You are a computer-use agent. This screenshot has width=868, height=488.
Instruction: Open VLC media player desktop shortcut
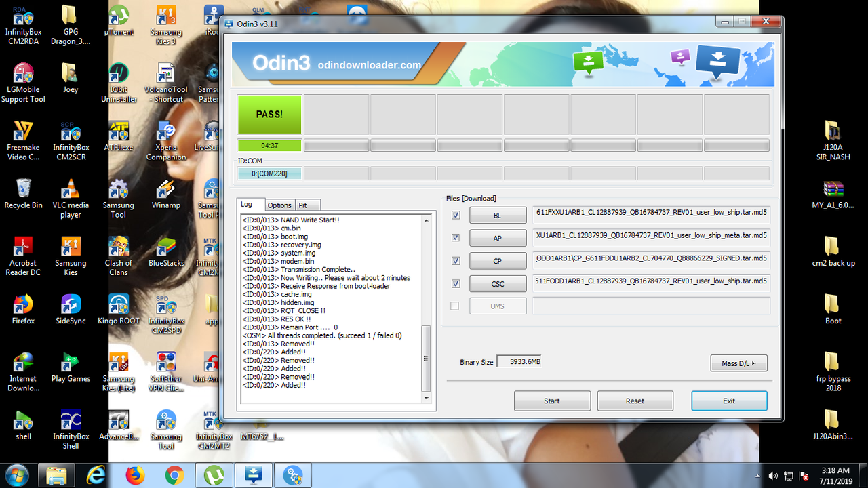tap(71, 198)
